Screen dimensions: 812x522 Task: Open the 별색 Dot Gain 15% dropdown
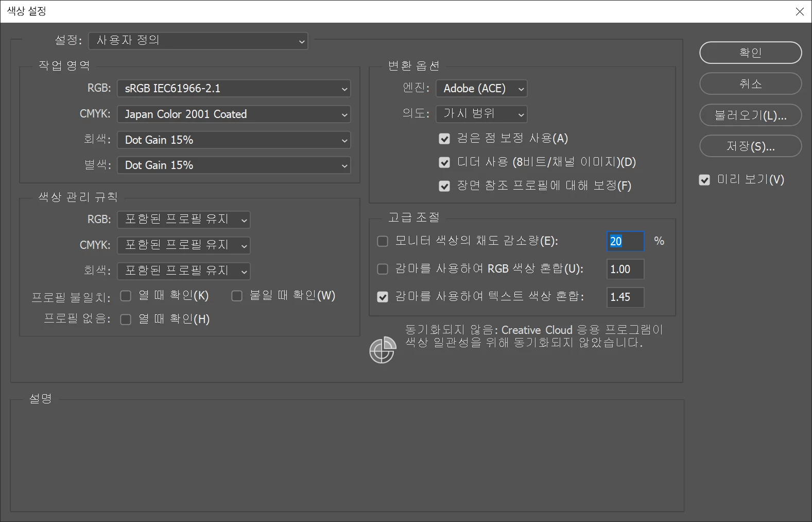click(234, 165)
